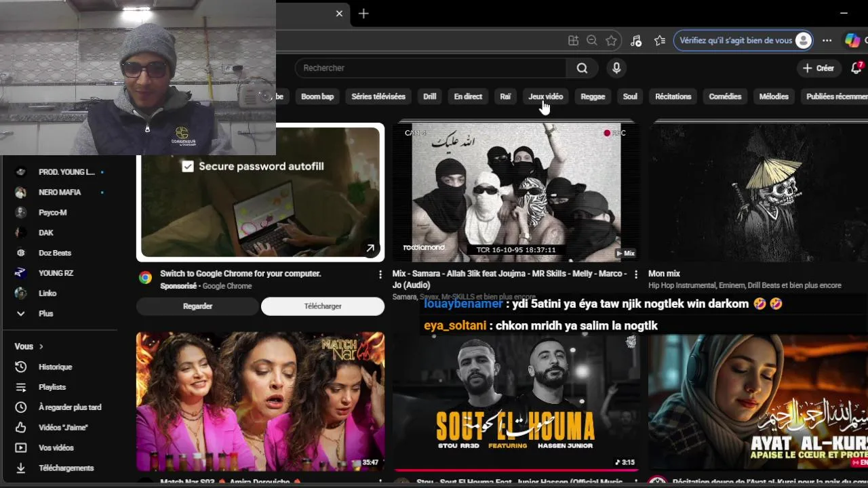868x488 pixels.
Task: Select the Reggae filter chip
Action: [593, 96]
